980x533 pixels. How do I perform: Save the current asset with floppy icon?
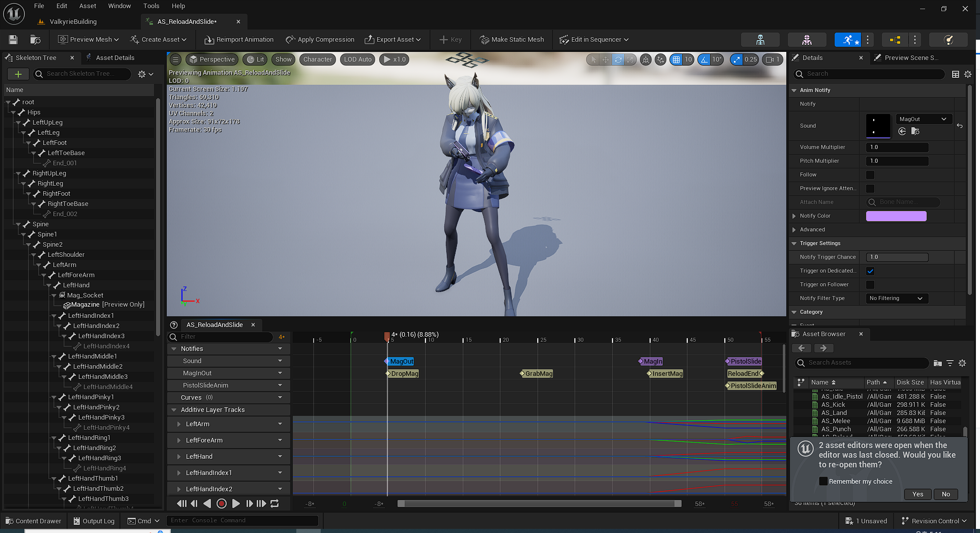click(13, 40)
